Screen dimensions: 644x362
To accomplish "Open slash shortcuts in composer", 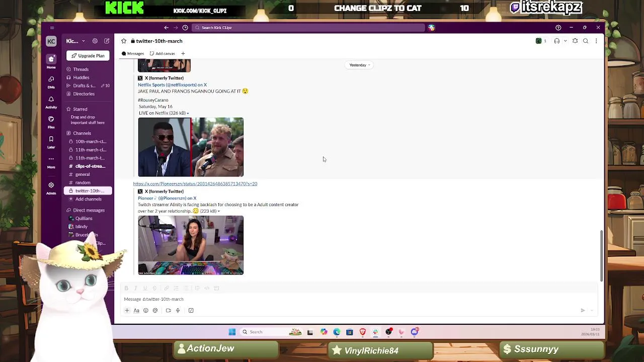I will (x=191, y=311).
